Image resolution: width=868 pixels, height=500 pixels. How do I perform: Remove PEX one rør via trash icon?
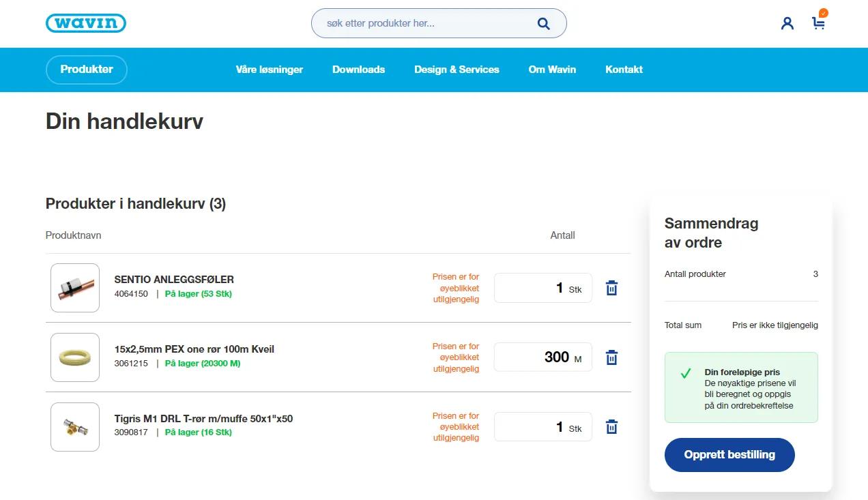[x=612, y=357]
